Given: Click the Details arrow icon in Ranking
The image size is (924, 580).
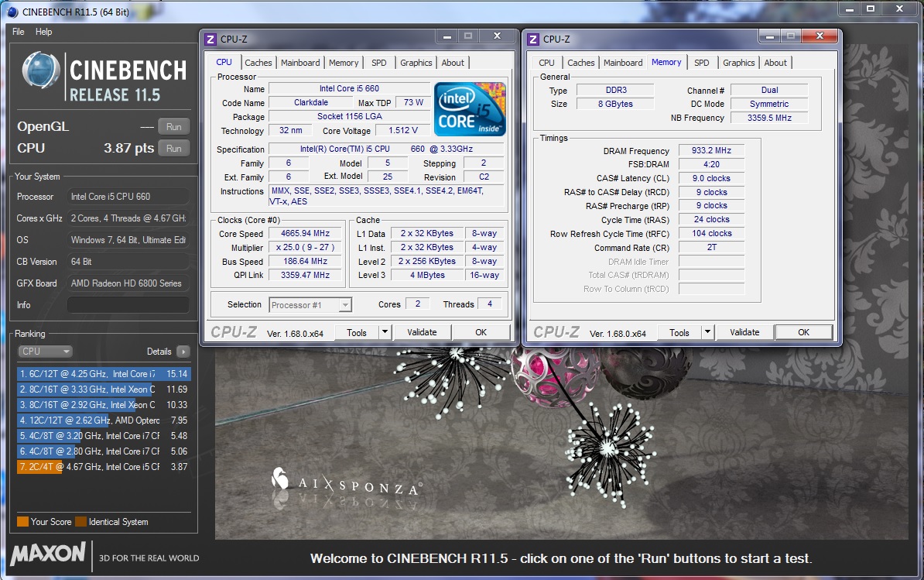Looking at the screenshot, I should click(x=183, y=352).
